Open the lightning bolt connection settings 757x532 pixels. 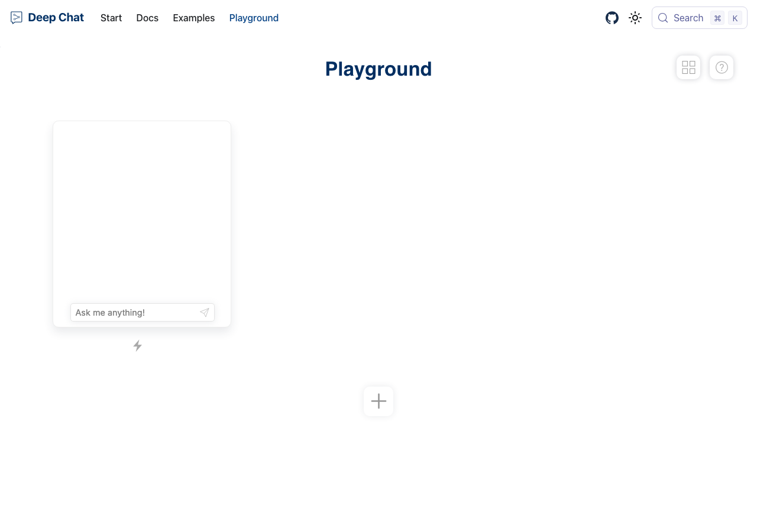click(137, 346)
